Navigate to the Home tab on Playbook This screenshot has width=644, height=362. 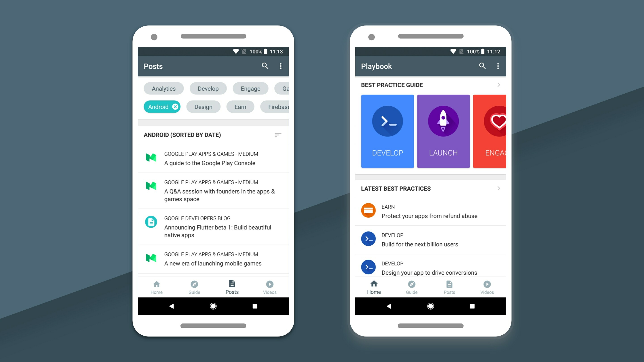374,287
